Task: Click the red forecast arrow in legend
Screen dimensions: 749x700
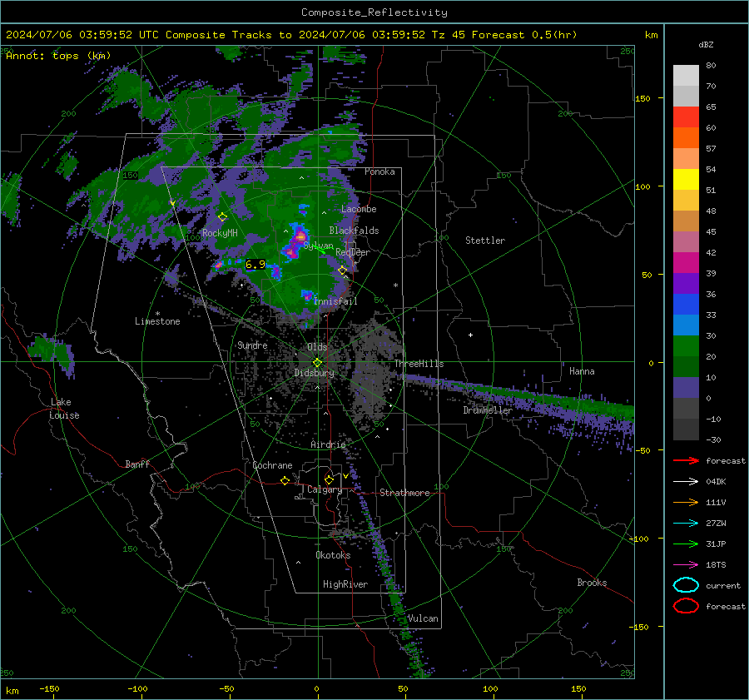Action: [x=686, y=460]
